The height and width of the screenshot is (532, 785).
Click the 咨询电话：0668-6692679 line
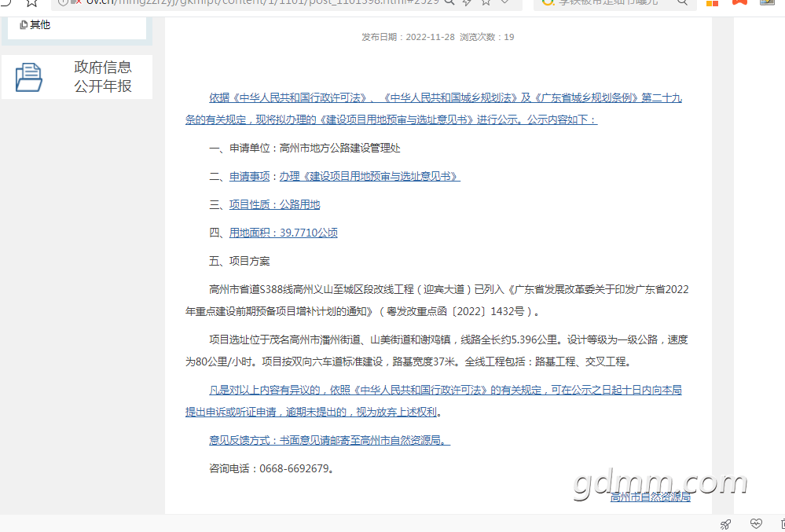[x=272, y=468]
